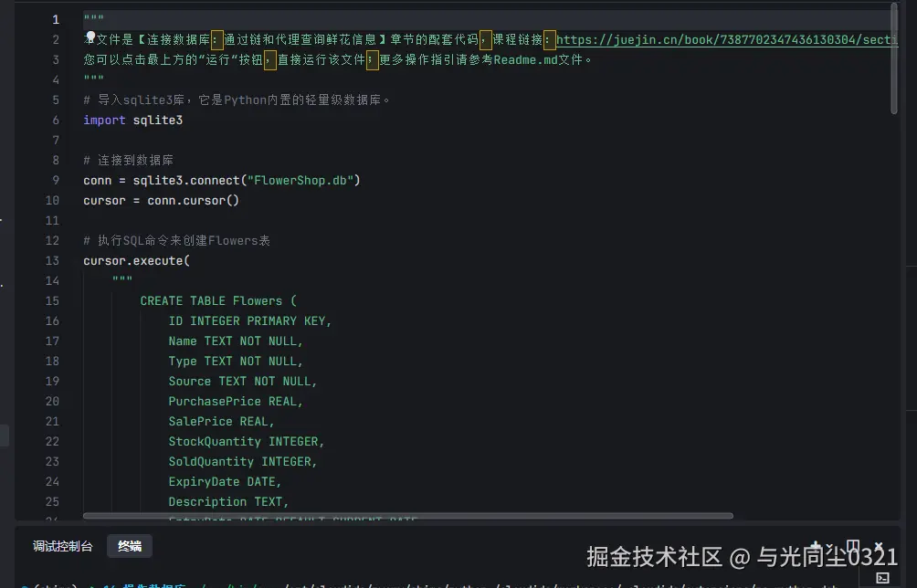Open the terminal profile dropdown chevron
The width and height of the screenshot is (917, 588).
(828, 544)
